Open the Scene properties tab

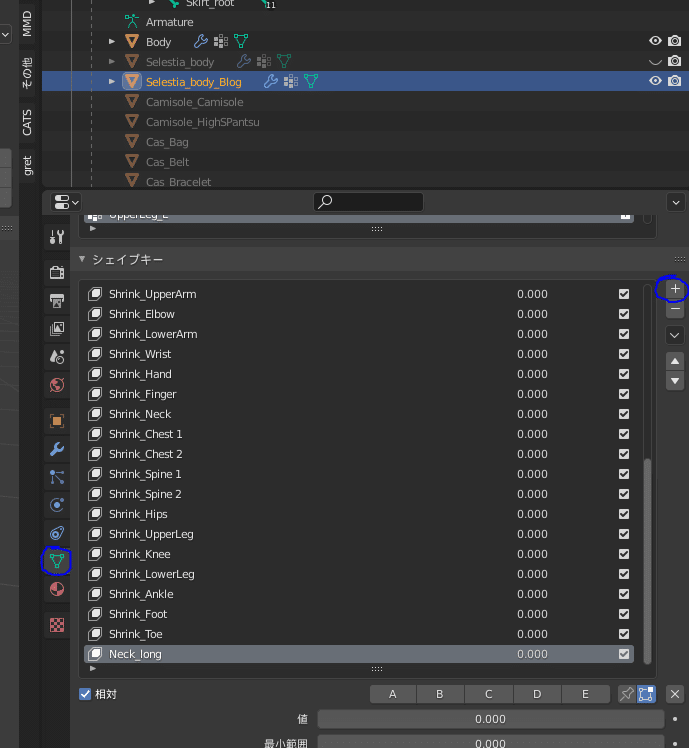tap(57, 356)
